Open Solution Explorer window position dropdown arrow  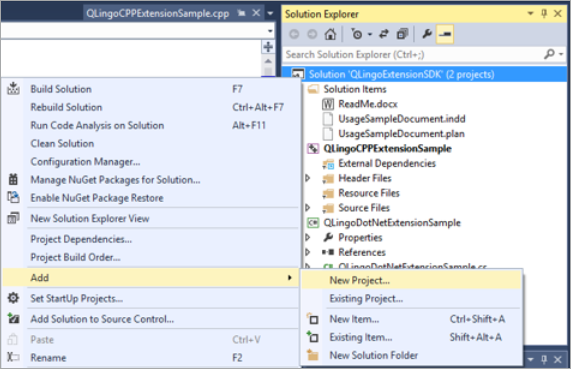531,14
